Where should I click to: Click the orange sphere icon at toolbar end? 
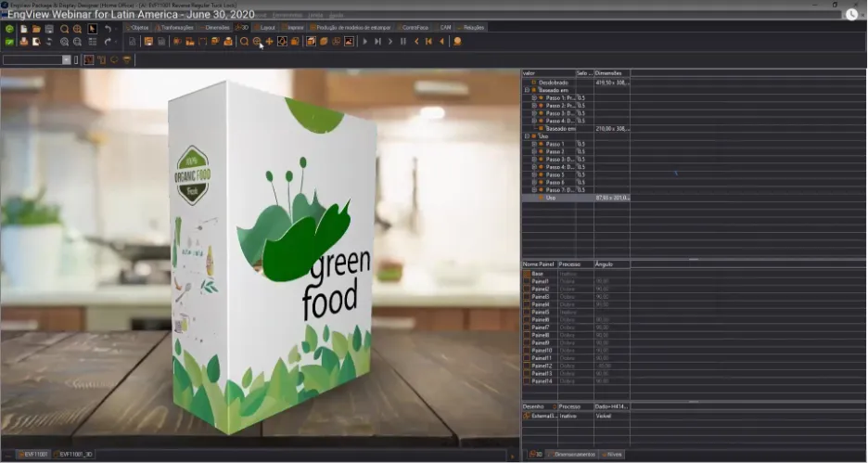pyautogui.click(x=457, y=42)
